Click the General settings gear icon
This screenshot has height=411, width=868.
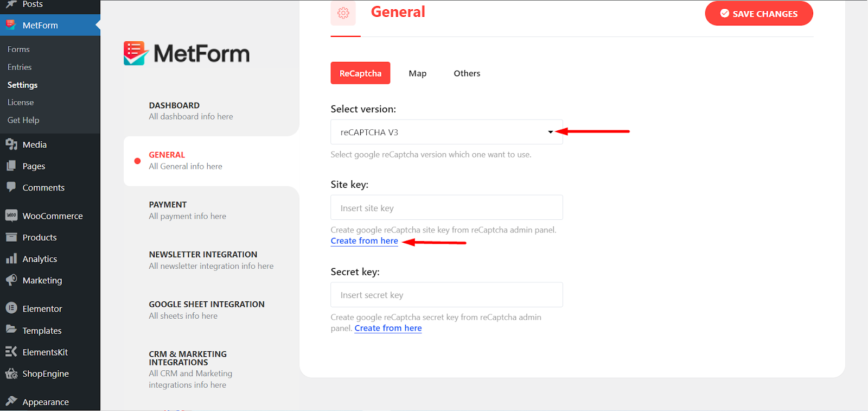343,13
